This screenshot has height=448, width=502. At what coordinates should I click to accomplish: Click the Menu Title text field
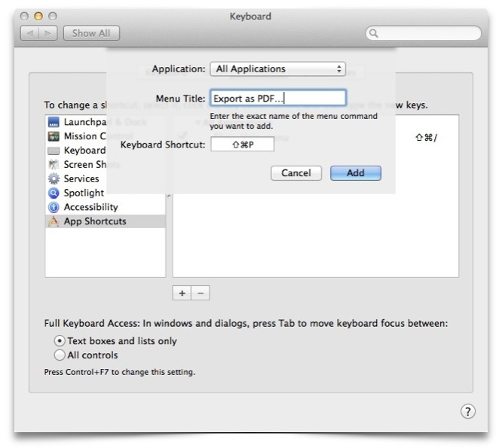[278, 98]
